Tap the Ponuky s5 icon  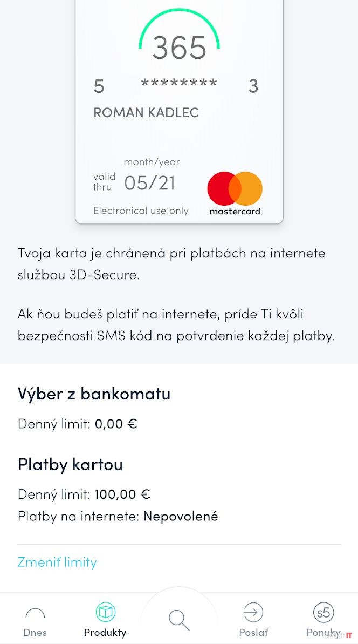(323, 612)
